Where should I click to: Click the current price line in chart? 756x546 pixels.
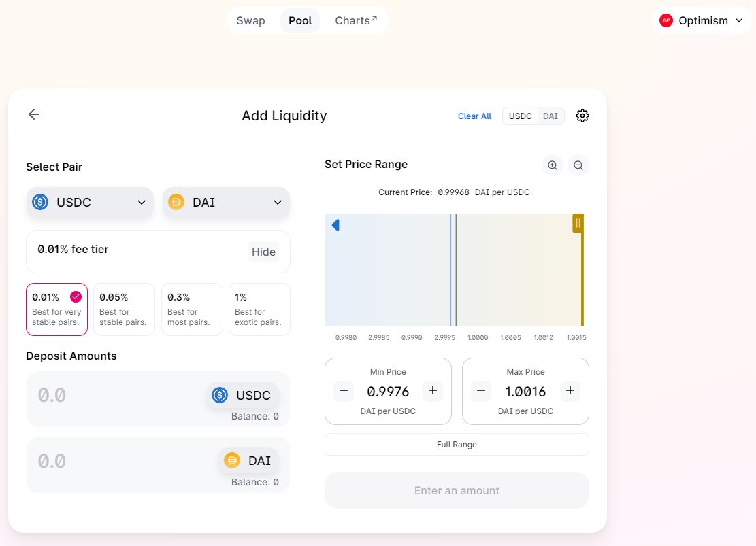pyautogui.click(x=456, y=270)
